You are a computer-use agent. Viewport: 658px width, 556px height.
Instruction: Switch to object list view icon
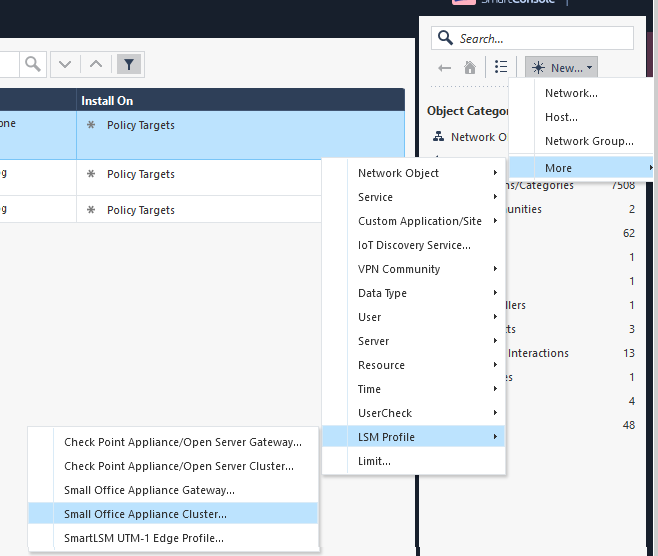point(501,68)
